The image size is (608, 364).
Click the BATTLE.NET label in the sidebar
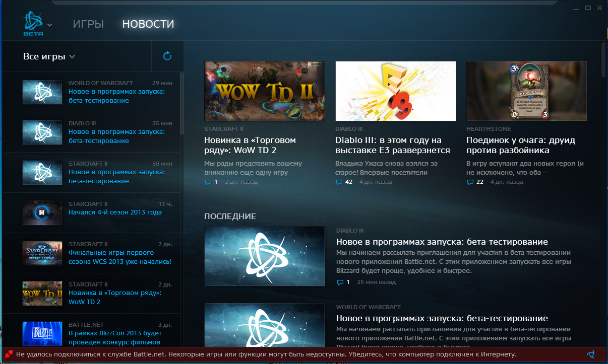(86, 325)
